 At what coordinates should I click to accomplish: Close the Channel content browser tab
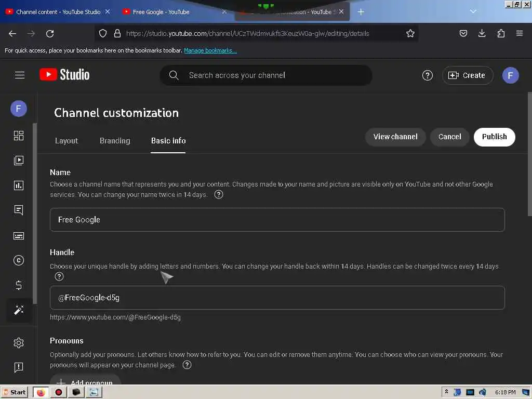point(108,11)
